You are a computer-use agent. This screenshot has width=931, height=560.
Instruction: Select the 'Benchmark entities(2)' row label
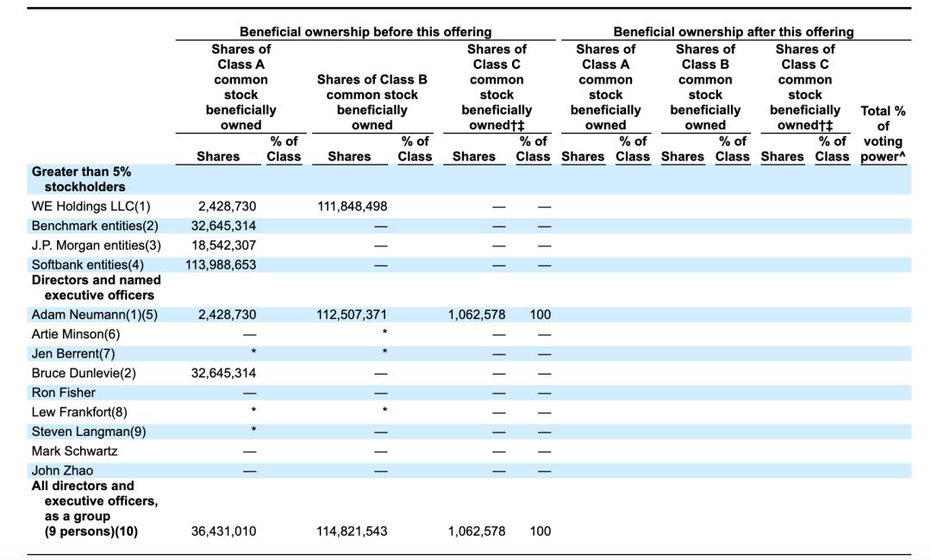coord(95,226)
